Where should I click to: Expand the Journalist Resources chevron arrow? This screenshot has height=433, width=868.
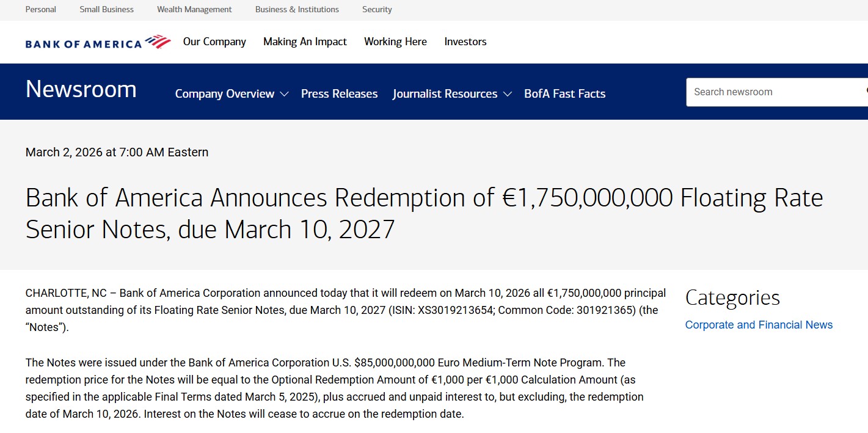click(x=507, y=94)
